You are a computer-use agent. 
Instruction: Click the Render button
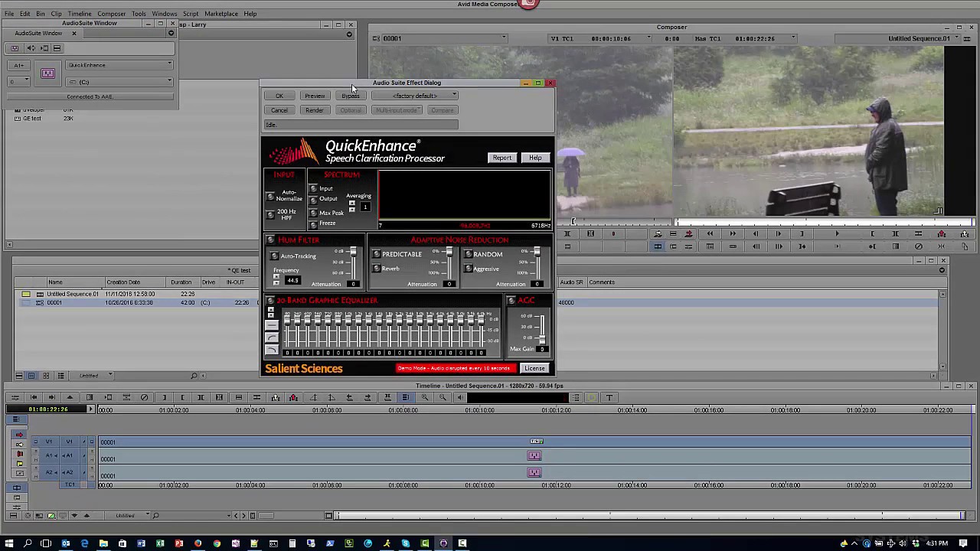(x=315, y=110)
